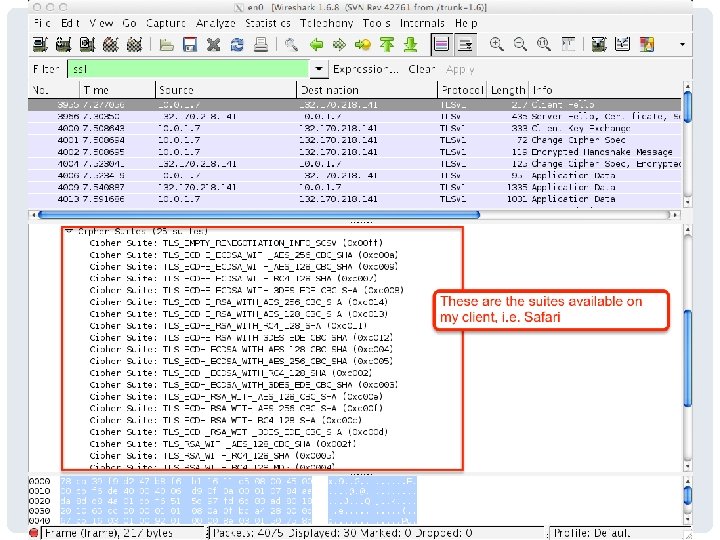Click the ssl display filter field
The image size is (720, 540).
tap(188, 69)
